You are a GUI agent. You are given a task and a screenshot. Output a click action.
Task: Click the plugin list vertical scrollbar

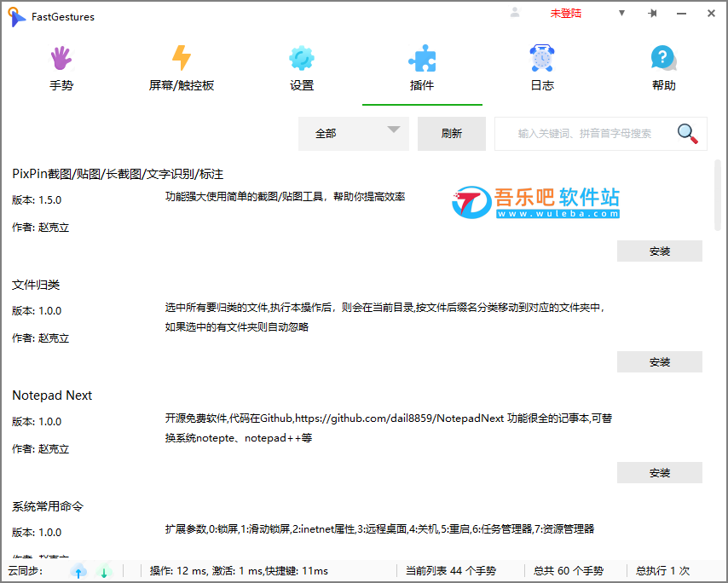click(717, 194)
